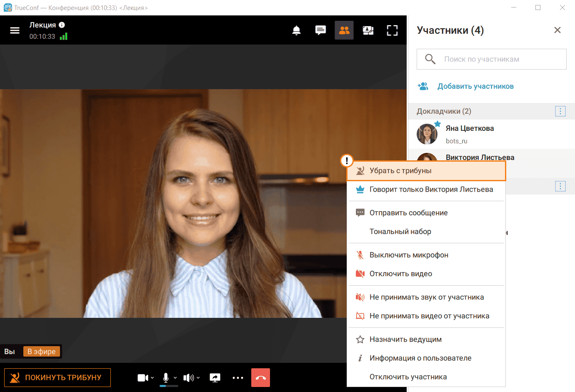Open options menu for Докладчики group
575x392 pixels.
point(560,111)
